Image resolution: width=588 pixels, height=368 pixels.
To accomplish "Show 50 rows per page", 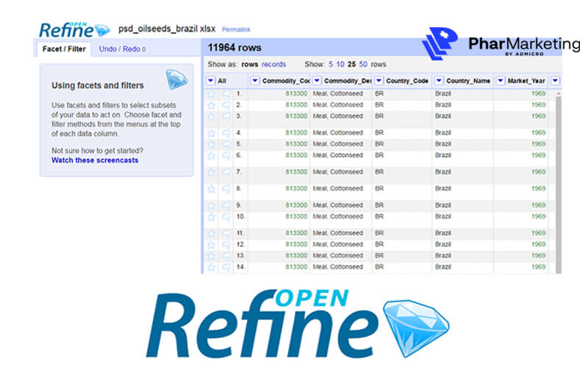I will pos(363,64).
